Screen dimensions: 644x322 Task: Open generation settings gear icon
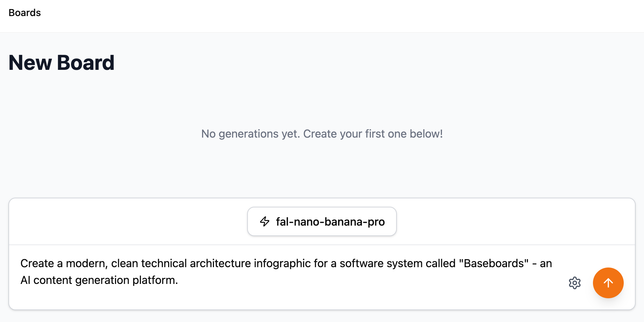(x=574, y=283)
